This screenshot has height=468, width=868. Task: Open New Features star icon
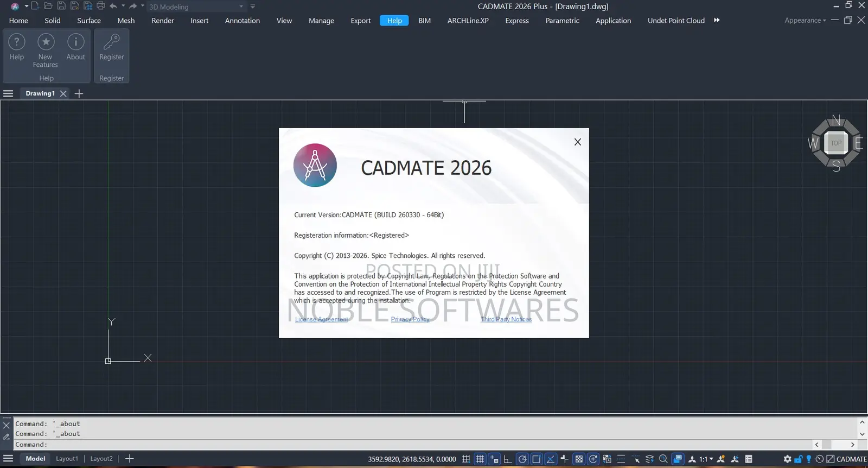tap(46, 42)
